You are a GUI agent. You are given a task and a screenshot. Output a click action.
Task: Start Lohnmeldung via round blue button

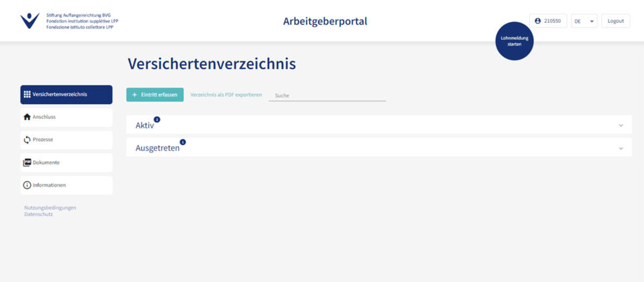point(515,41)
